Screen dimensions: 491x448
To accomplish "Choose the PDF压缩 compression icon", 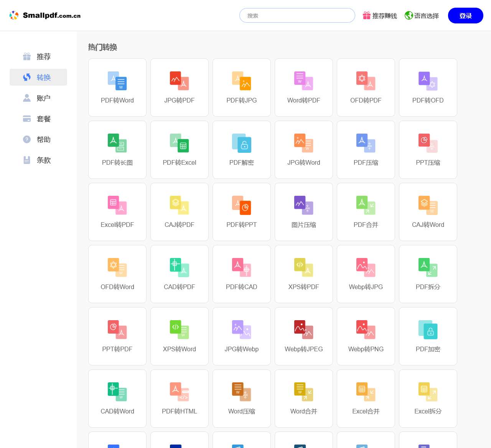I will pos(366,143).
